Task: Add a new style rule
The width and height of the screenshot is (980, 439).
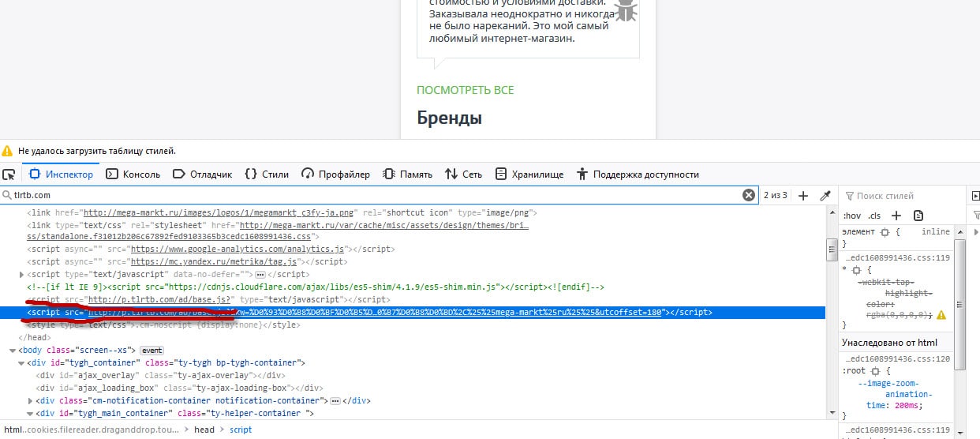Action: 896,216
